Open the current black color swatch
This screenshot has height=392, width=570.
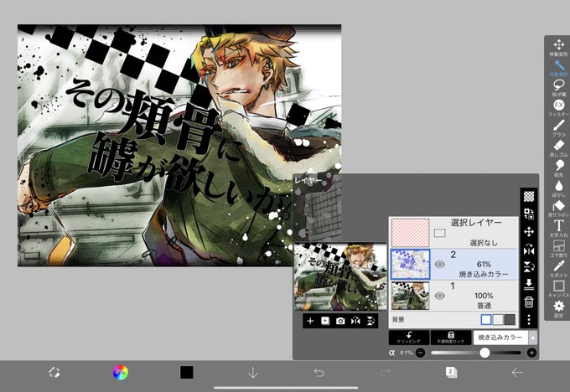coord(186,373)
